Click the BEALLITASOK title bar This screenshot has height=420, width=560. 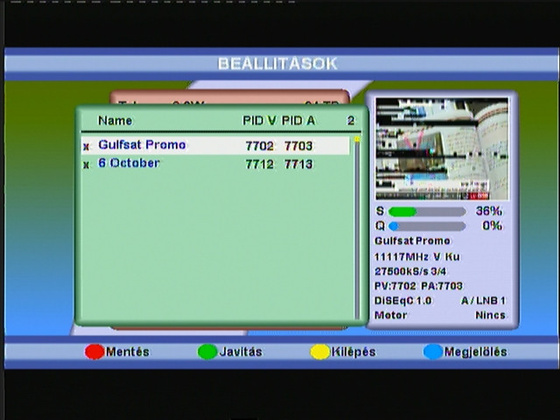[281, 64]
